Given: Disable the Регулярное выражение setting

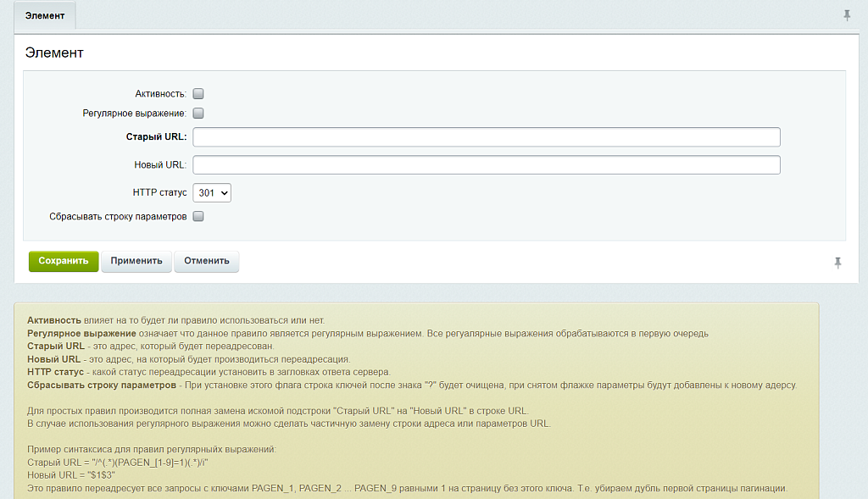Looking at the screenshot, I should click(x=198, y=113).
